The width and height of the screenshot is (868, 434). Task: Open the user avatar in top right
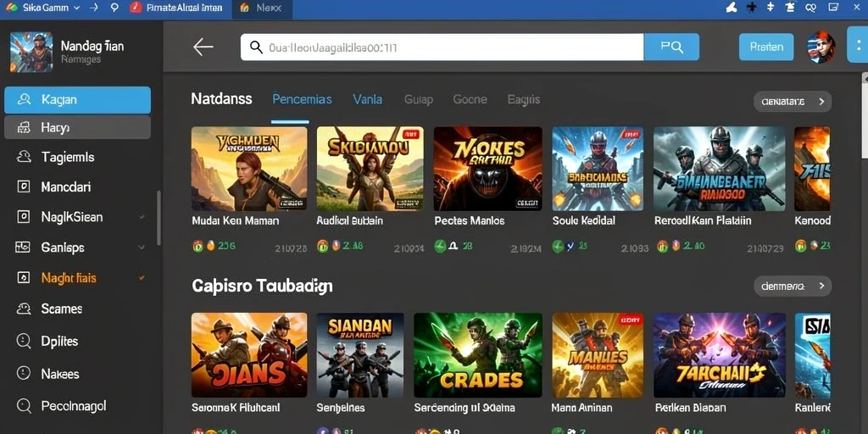821,47
